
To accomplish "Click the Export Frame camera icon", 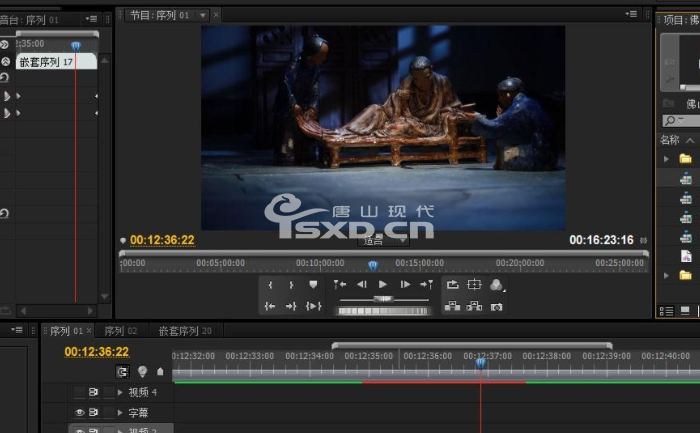I will click(496, 306).
